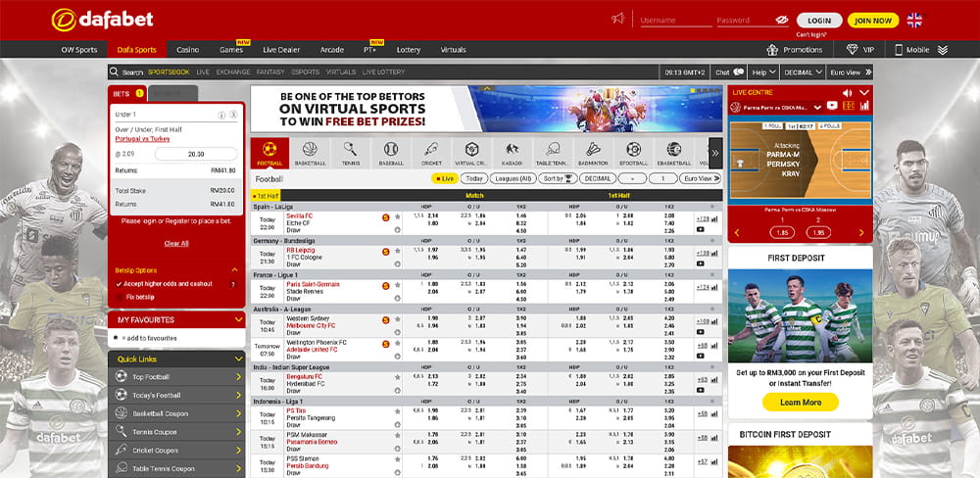The width and height of the screenshot is (980, 478).
Task: Open the Portugal vs Turkey link
Action: point(142,139)
